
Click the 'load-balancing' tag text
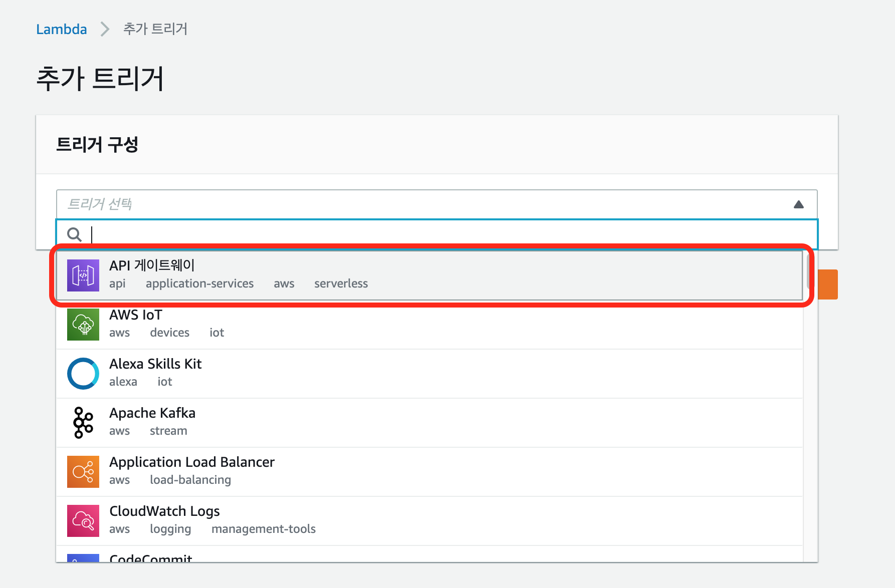[190, 480]
